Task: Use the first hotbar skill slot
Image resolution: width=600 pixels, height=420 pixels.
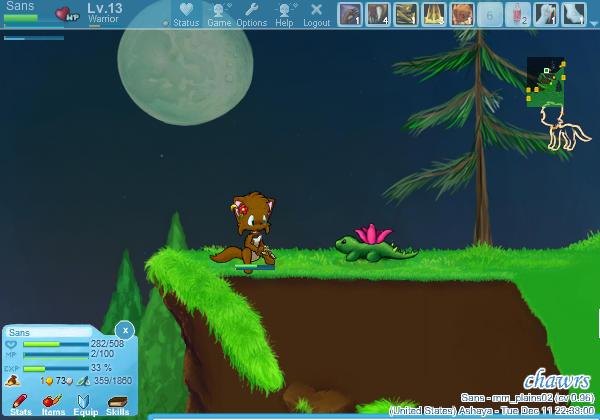Action: (x=350, y=14)
